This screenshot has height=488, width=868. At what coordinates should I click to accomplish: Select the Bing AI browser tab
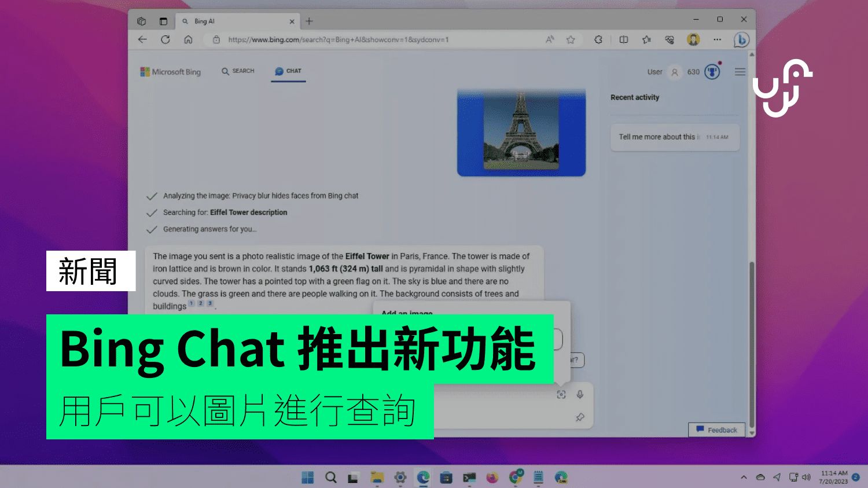[237, 21]
